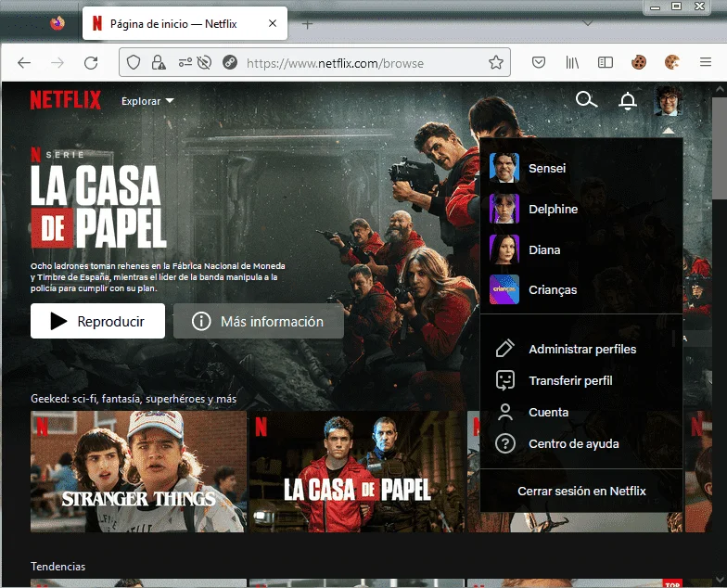This screenshot has height=588, width=727.
Task: Click Cerrar sesión en Netflix
Action: coord(581,491)
